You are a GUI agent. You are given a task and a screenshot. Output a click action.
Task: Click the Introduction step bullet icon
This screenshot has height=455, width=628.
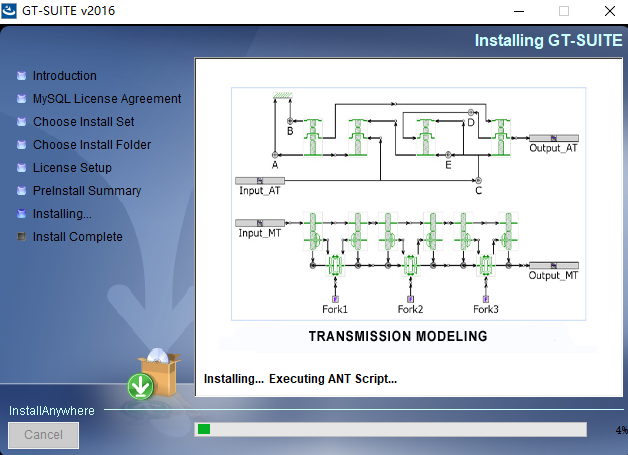click(21, 76)
